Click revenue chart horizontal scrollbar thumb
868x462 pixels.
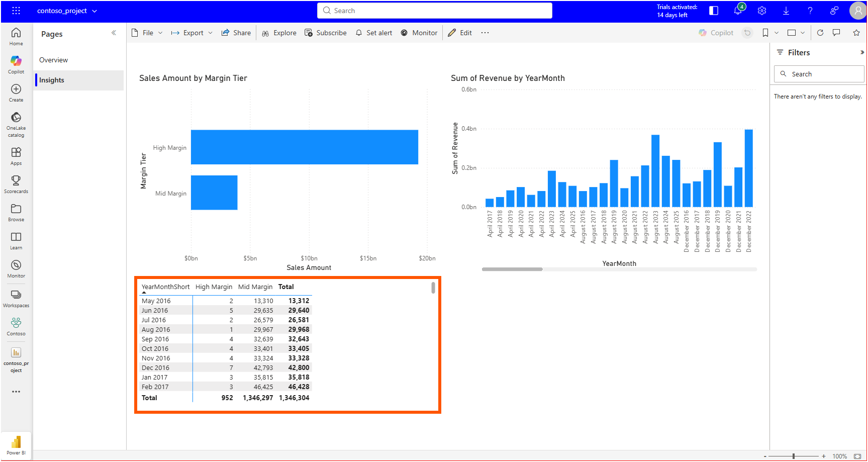tap(512, 269)
